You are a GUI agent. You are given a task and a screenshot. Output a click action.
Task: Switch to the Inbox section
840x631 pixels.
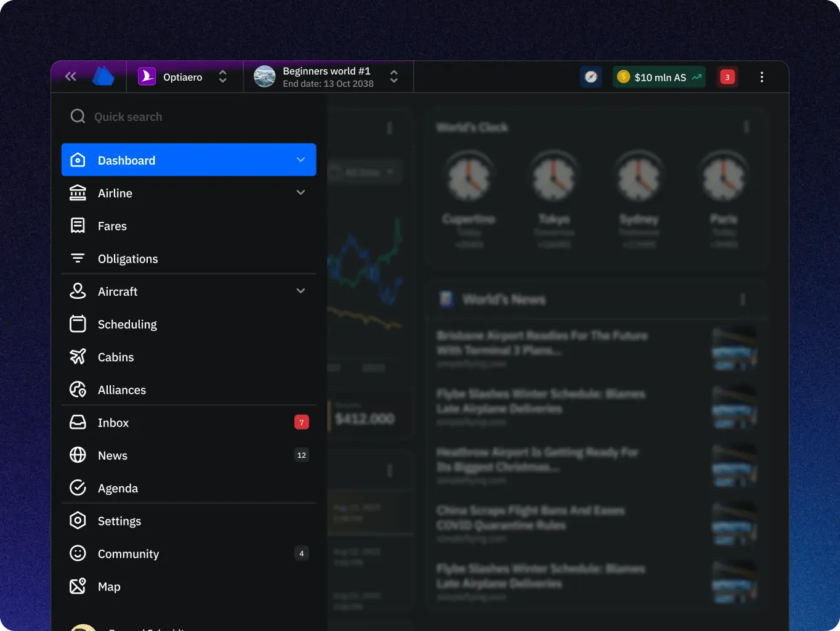113,423
